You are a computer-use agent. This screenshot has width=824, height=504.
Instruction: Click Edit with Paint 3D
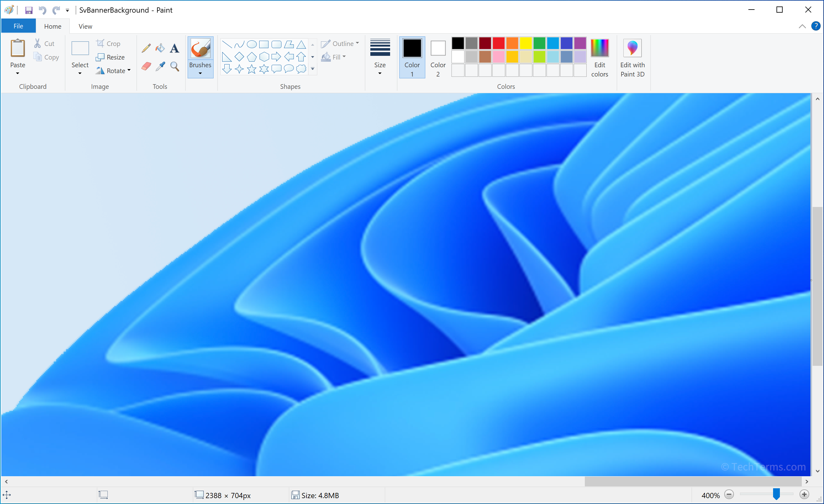[x=633, y=57]
